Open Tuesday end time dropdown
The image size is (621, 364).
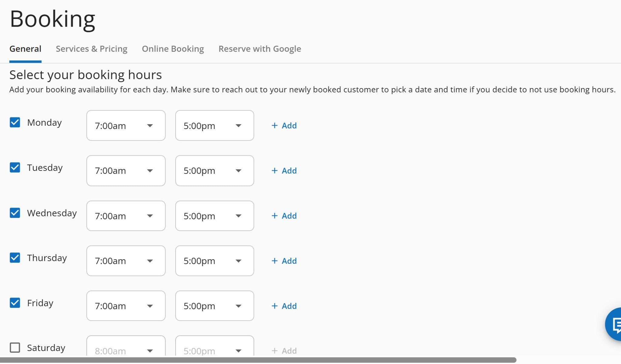(x=215, y=170)
